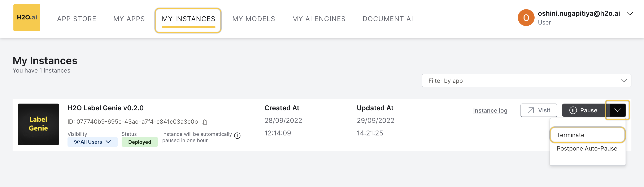Open the My Models tab
Viewport: 644px width, 187px height.
253,19
